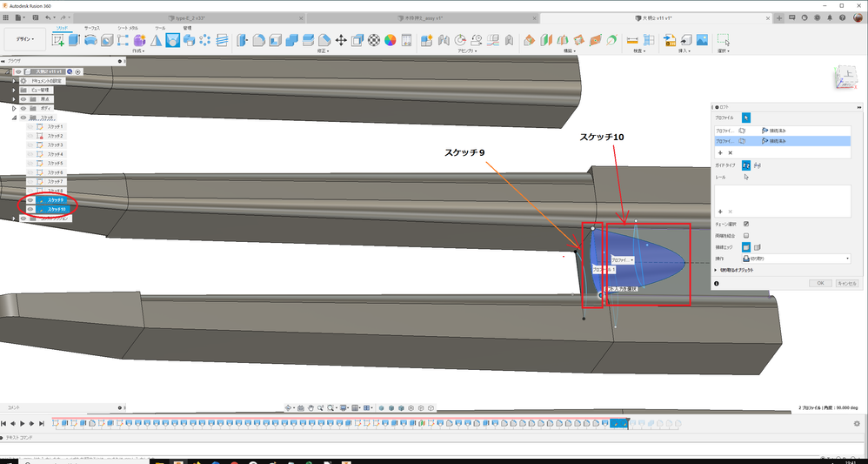Click the ViewCube top face
Screen dimensions: 868x464
[x=847, y=74]
